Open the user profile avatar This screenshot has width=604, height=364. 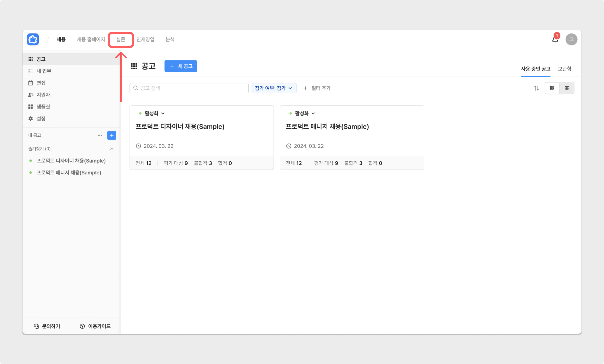click(x=571, y=39)
